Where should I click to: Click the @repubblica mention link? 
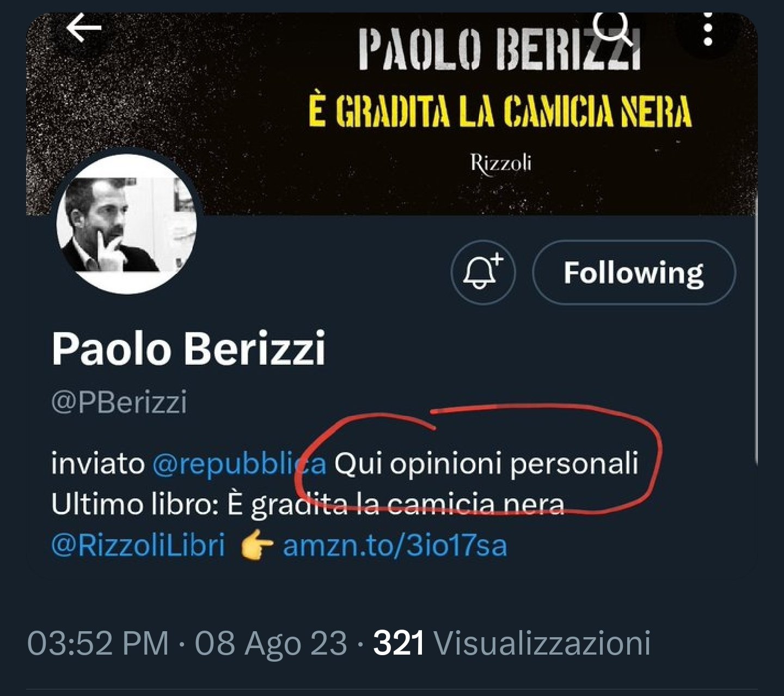[239, 464]
